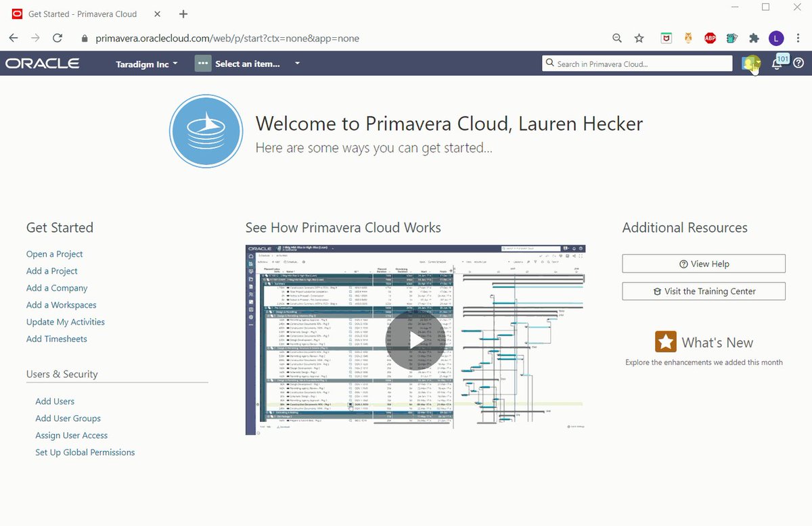
Task: Click the Add Users link
Action: pyautogui.click(x=55, y=402)
